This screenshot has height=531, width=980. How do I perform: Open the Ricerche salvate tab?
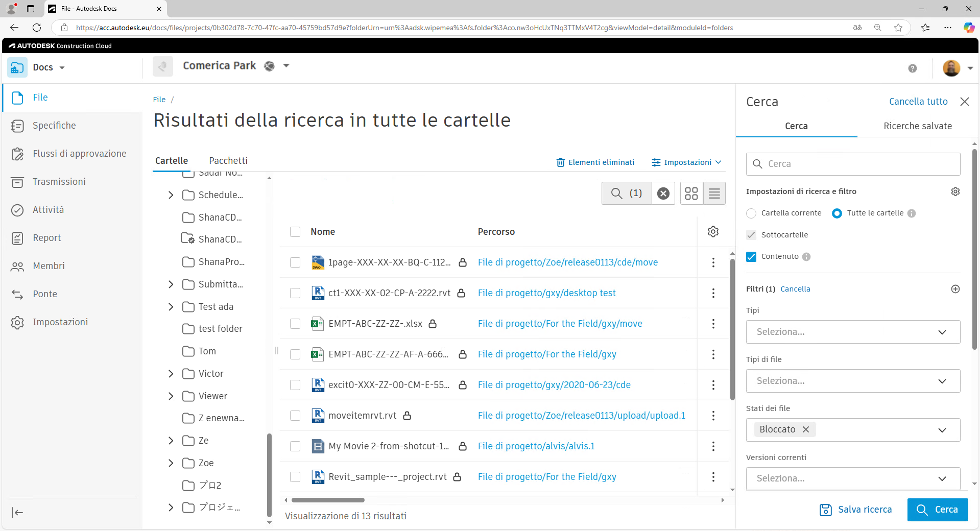click(x=917, y=126)
